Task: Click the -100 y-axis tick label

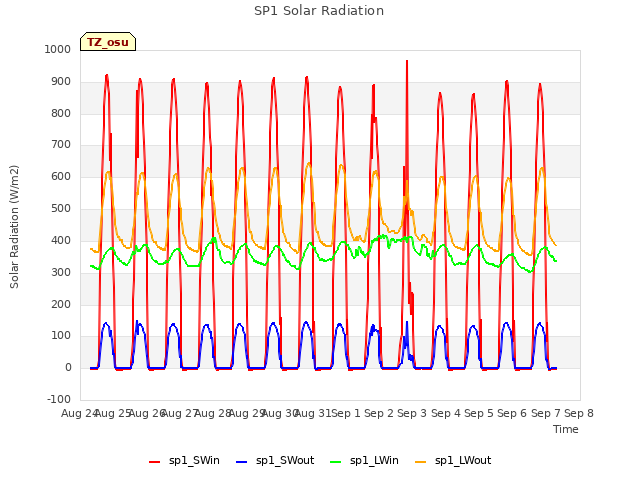Action: 59,399
